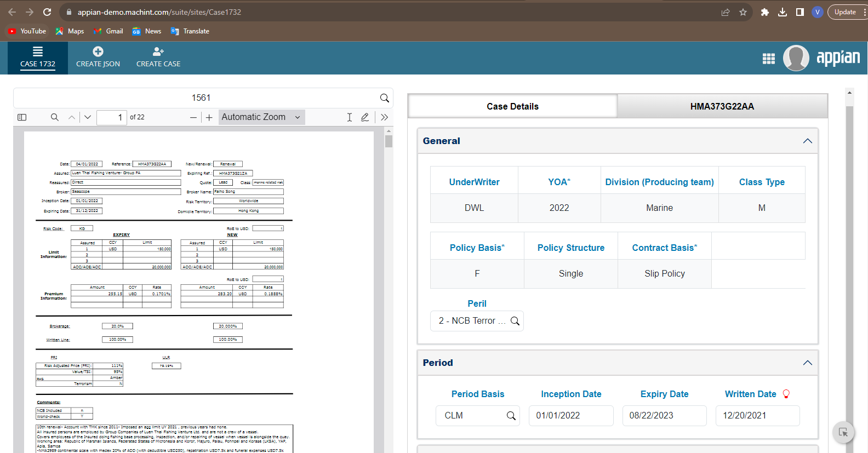Go to next PDF page arrow
The height and width of the screenshot is (453, 868).
pyautogui.click(x=88, y=117)
